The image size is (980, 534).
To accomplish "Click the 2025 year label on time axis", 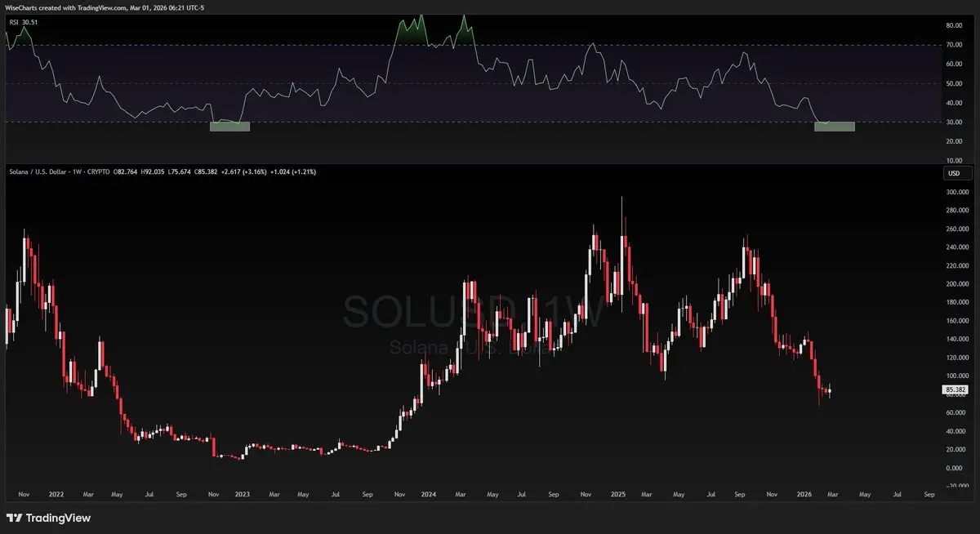I will [x=617, y=495].
